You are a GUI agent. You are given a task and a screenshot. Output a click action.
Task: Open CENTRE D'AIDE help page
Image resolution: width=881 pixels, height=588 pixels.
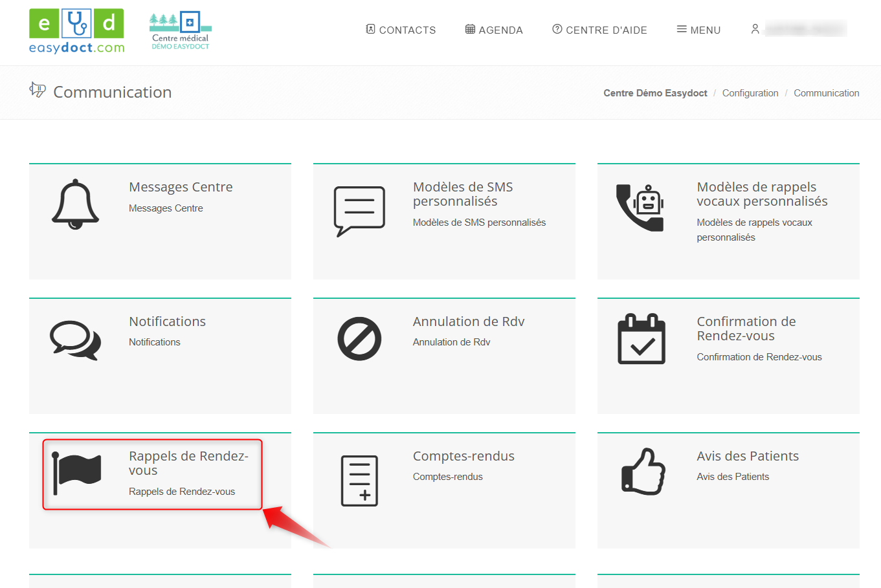pos(599,30)
